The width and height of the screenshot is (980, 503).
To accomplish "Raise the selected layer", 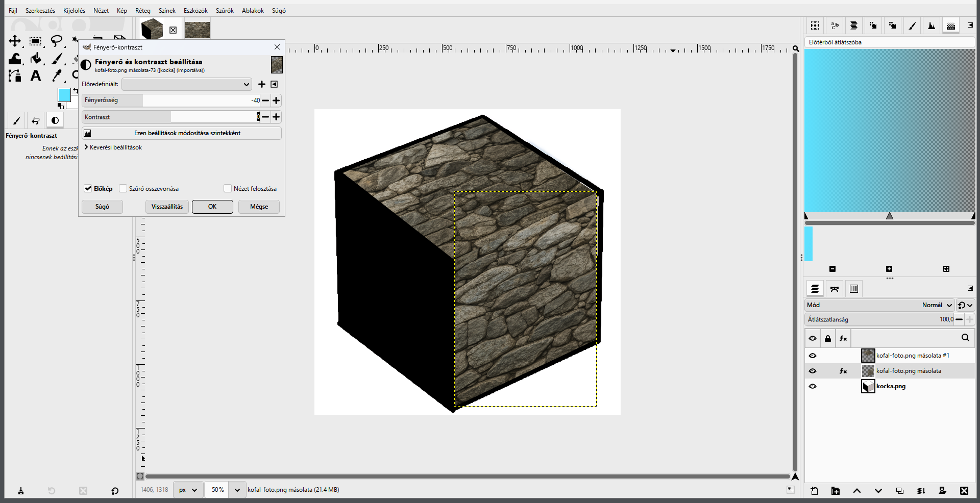I will 857,491.
